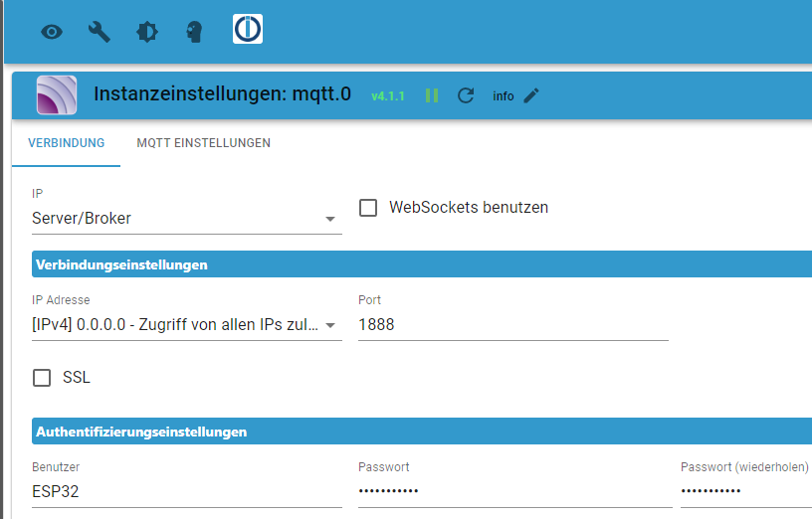Click the head profile expert mode icon
Viewport: 812px width, 519px height.
[x=194, y=32]
